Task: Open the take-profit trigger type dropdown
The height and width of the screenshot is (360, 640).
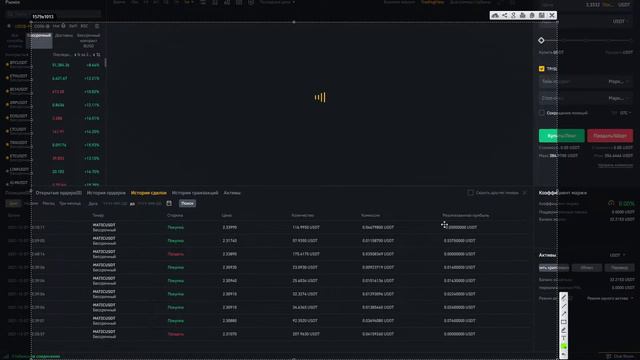Action: (618, 82)
